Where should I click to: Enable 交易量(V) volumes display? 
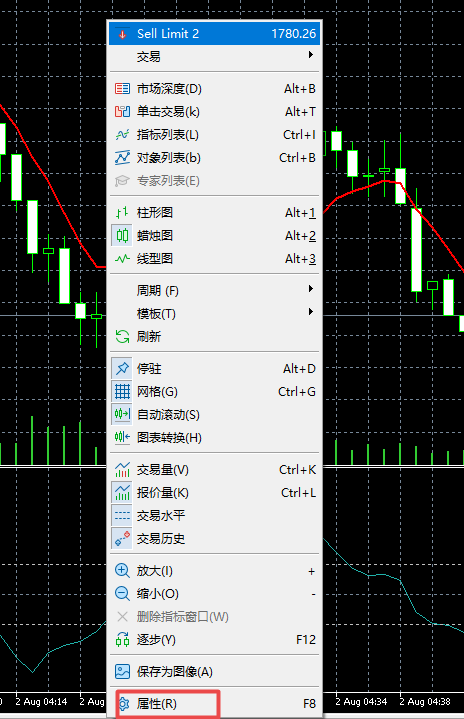(x=215, y=470)
